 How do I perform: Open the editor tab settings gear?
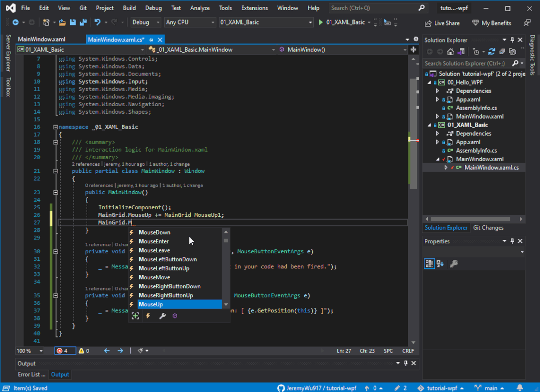coord(416,39)
